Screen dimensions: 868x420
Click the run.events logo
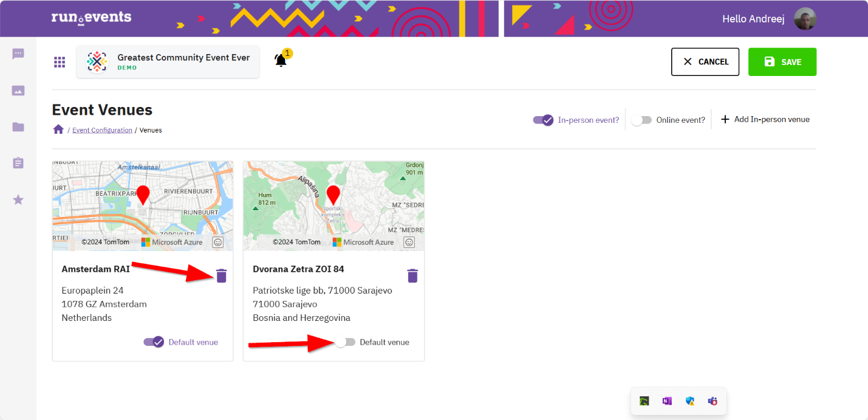point(91,17)
